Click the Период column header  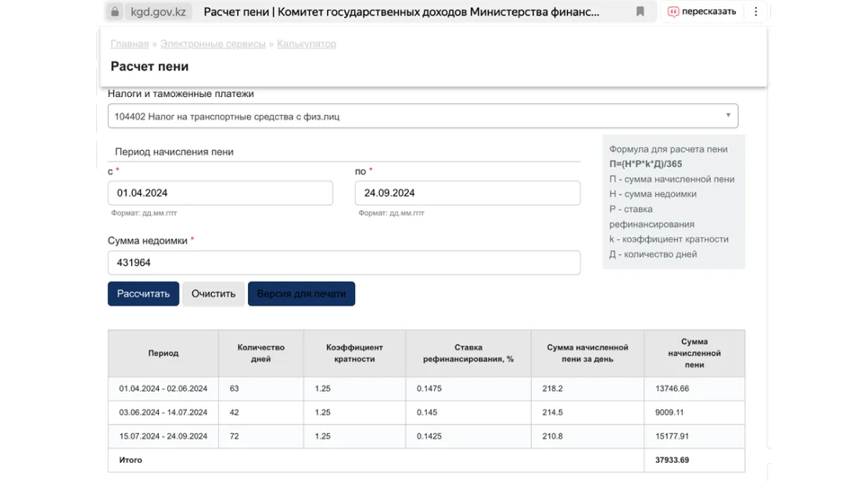[163, 354]
